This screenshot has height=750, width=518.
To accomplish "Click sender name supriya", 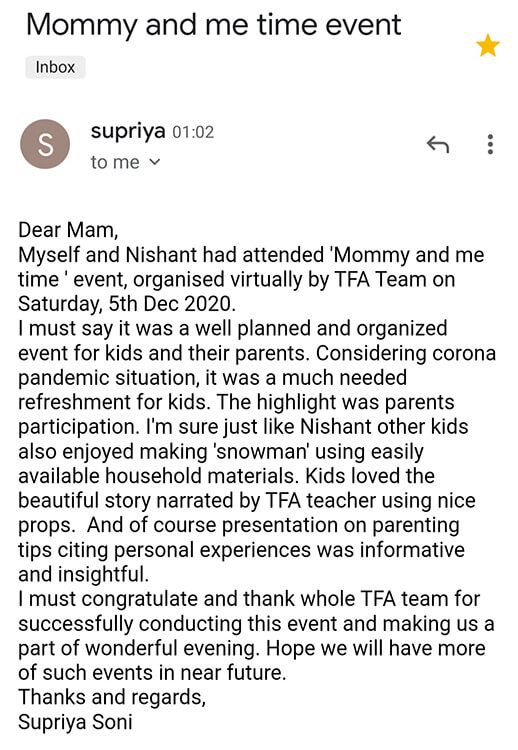I will coord(128,131).
